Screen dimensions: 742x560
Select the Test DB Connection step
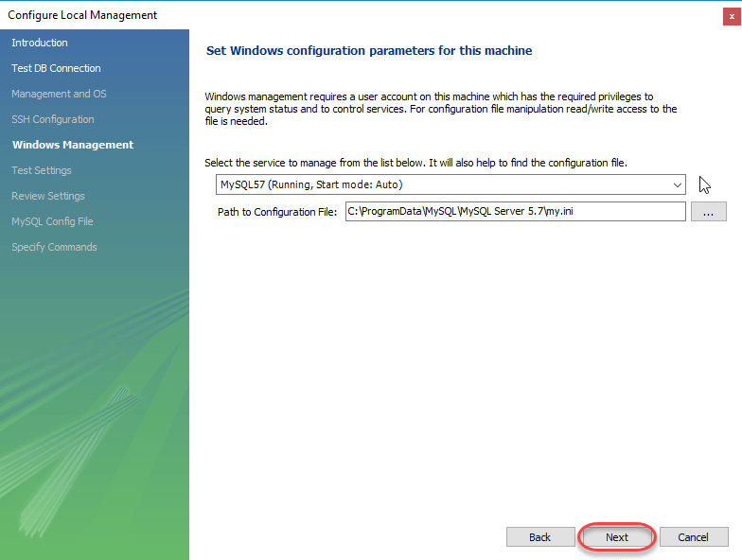click(x=56, y=68)
